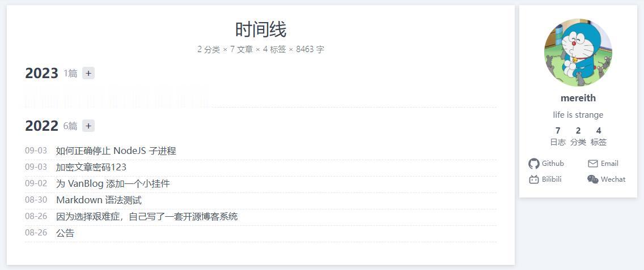Image resolution: width=644 pixels, height=270 pixels.
Task: Click the Github icon
Action: [x=533, y=164]
